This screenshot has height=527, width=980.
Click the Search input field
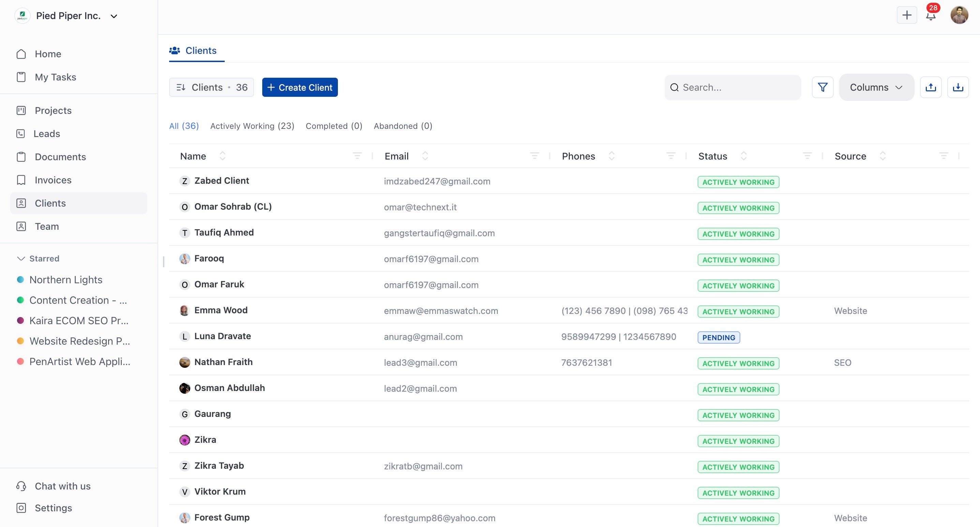coord(732,88)
